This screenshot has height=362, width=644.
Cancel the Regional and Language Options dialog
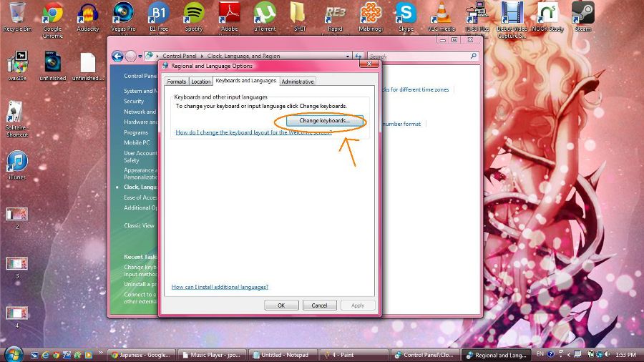[x=319, y=305]
